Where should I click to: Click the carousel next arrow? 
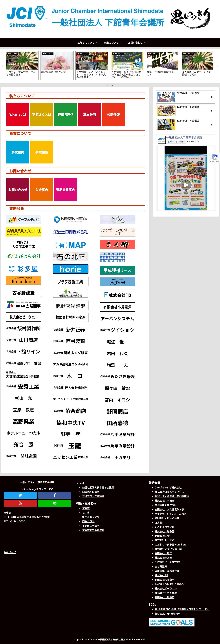point(218,66)
